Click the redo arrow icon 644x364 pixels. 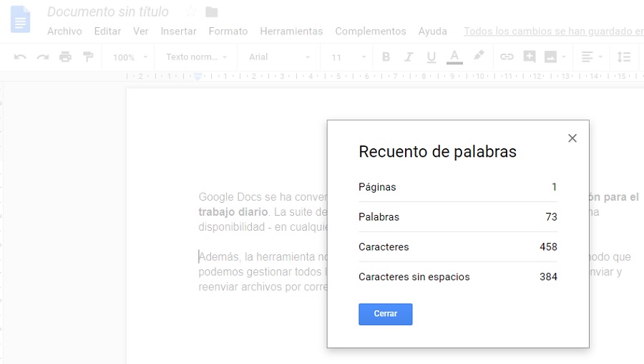click(x=43, y=57)
